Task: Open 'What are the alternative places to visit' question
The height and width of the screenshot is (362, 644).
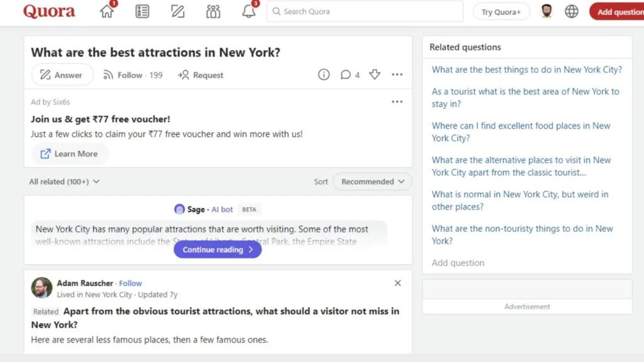Action: [x=521, y=166]
